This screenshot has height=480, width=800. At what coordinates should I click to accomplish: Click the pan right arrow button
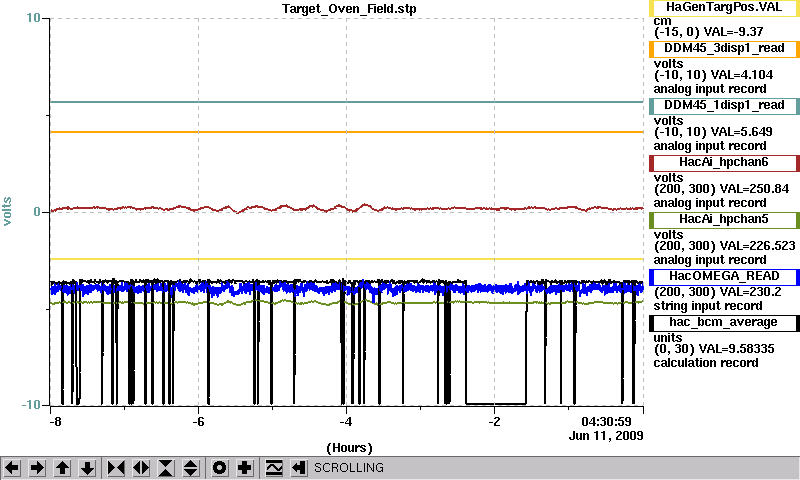click(x=37, y=467)
